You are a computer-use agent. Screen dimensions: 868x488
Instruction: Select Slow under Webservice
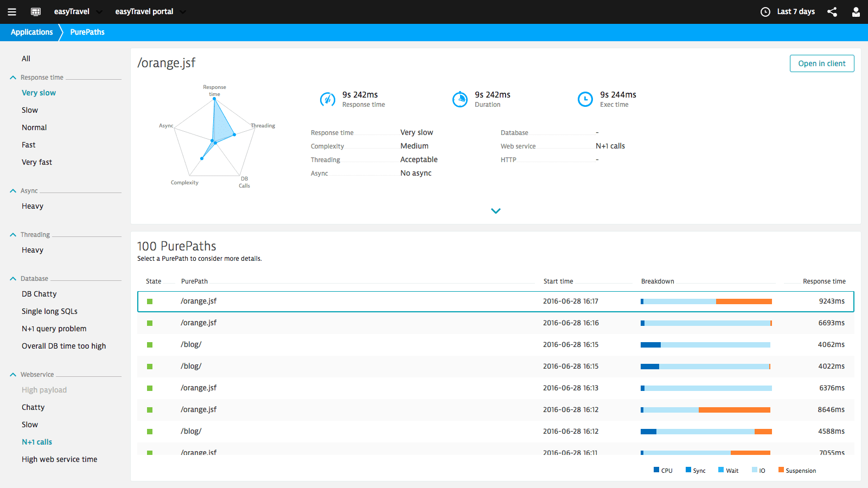(30, 425)
